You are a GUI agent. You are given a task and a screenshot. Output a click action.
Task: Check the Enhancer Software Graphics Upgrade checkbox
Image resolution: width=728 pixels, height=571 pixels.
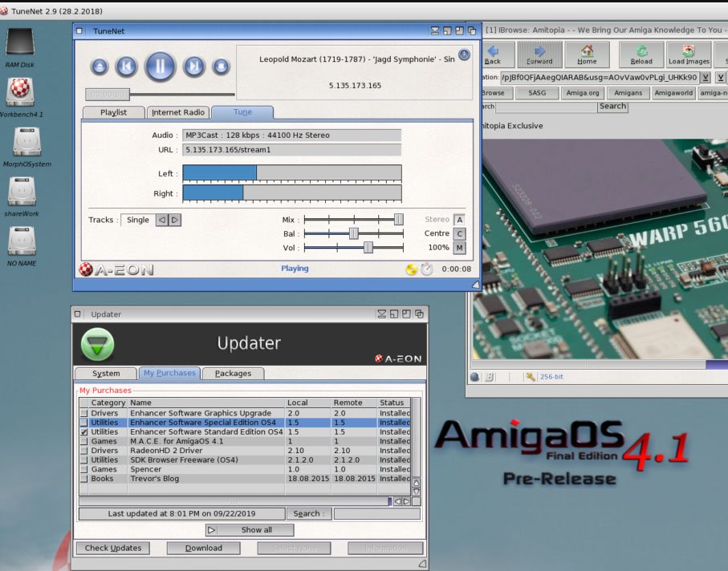click(x=83, y=413)
